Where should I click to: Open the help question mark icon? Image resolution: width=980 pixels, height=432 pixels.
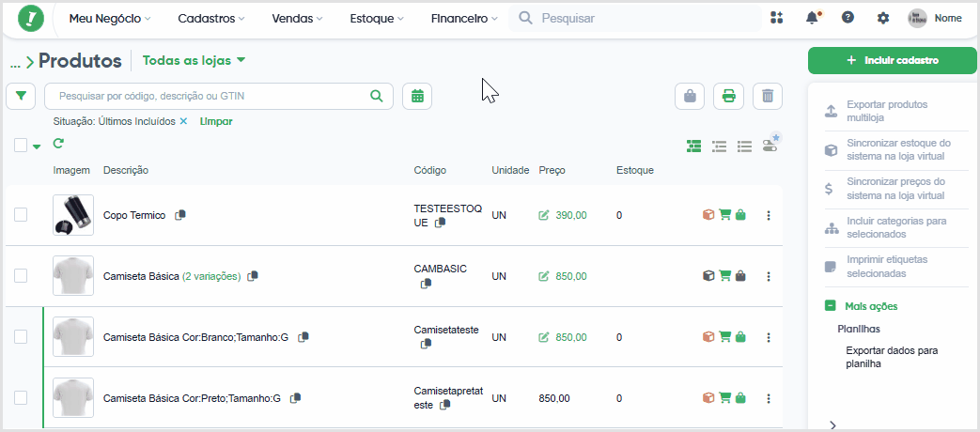848,18
